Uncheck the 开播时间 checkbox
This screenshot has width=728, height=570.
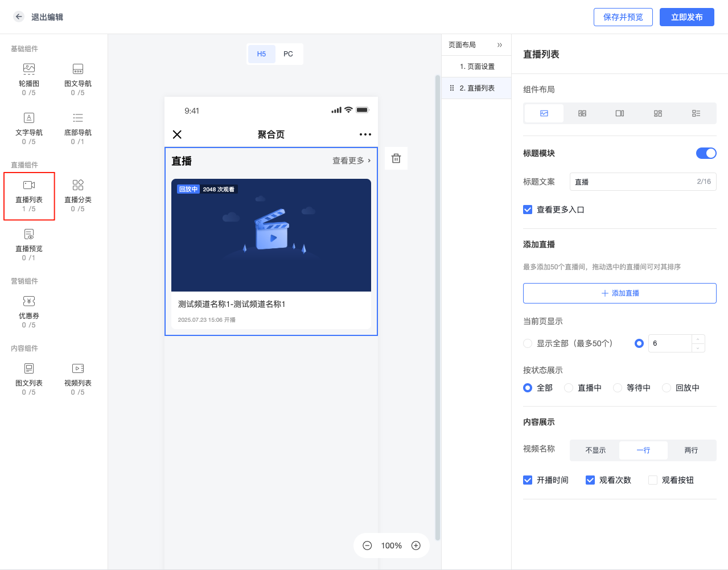(x=528, y=480)
